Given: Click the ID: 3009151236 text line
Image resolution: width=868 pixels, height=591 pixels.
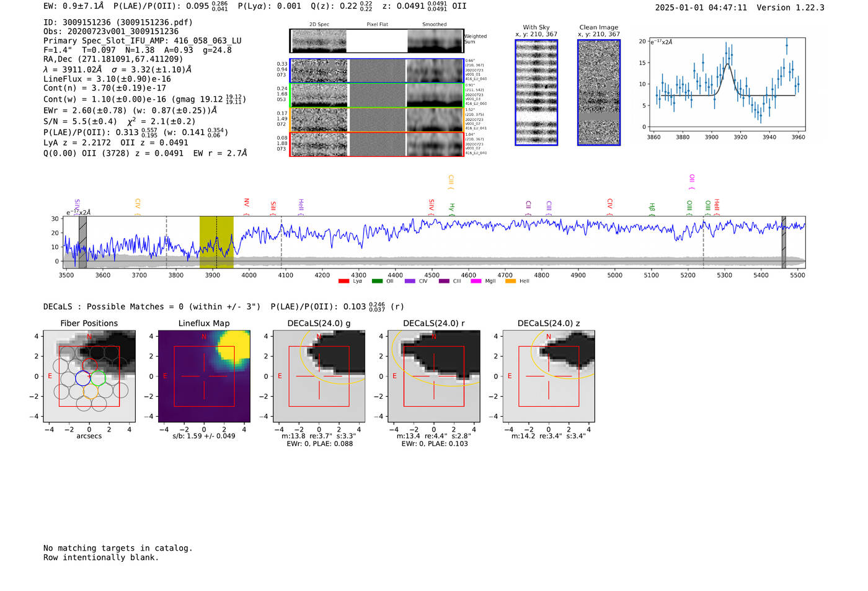Looking at the screenshot, I should [x=118, y=22].
